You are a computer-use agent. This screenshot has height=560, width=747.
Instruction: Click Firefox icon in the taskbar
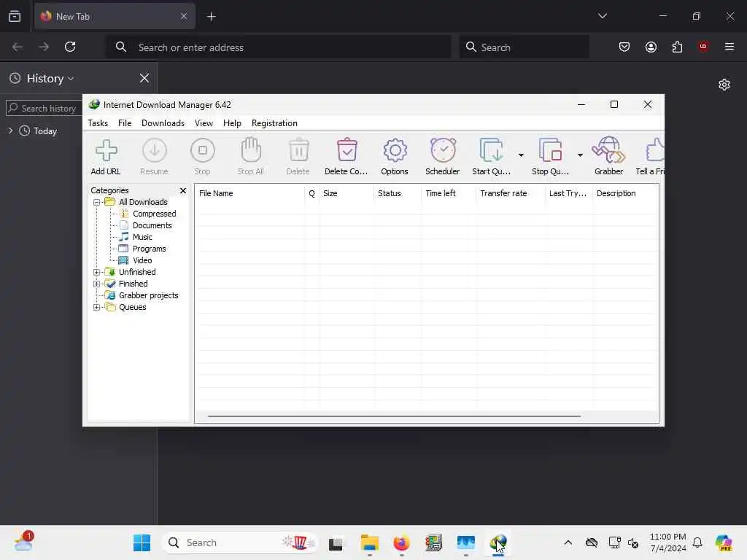402,542
